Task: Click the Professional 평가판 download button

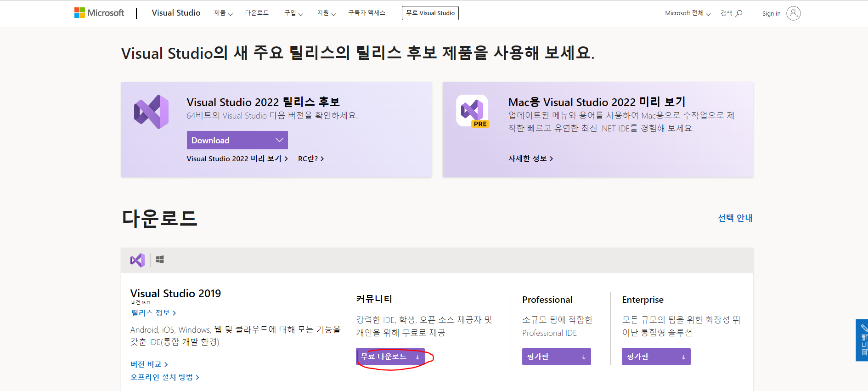Action: point(556,357)
